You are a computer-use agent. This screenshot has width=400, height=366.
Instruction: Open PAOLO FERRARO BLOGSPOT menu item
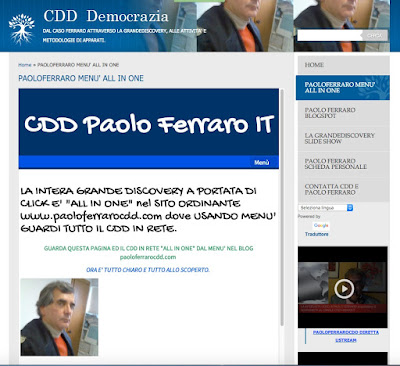point(343,113)
